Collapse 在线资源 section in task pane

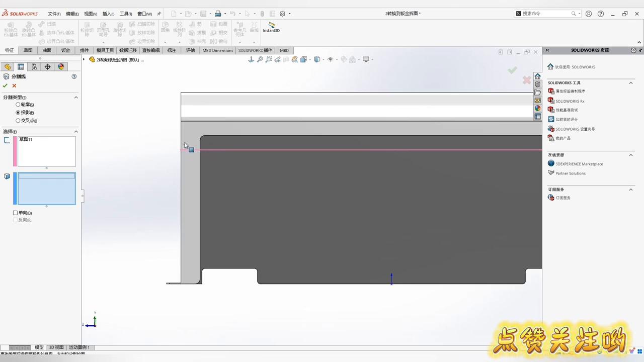pos(631,155)
